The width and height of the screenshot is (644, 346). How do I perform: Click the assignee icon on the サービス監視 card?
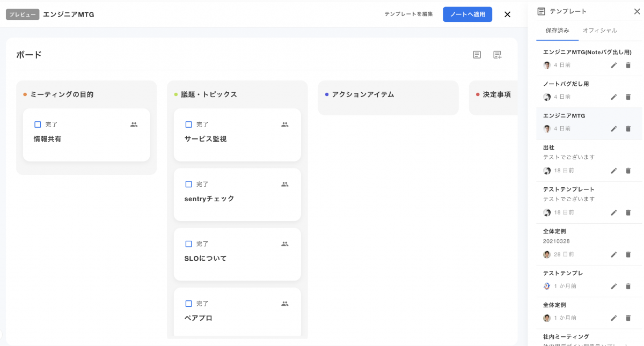(x=284, y=124)
